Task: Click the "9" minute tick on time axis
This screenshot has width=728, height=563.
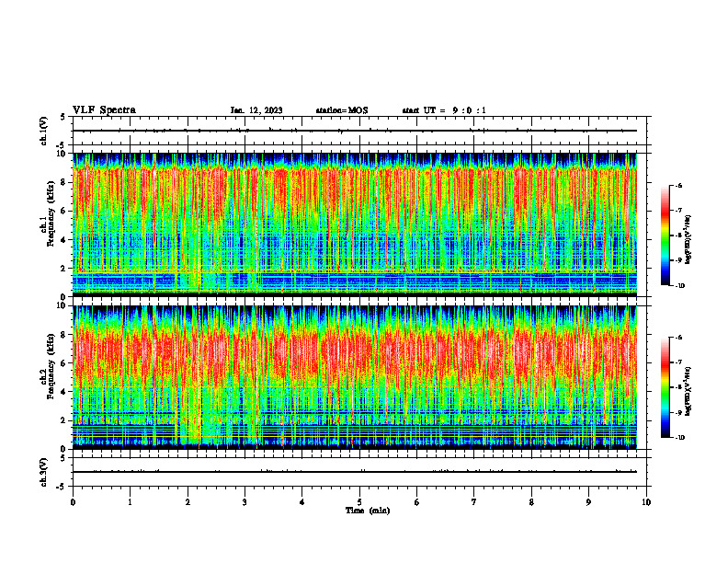Action: (588, 502)
